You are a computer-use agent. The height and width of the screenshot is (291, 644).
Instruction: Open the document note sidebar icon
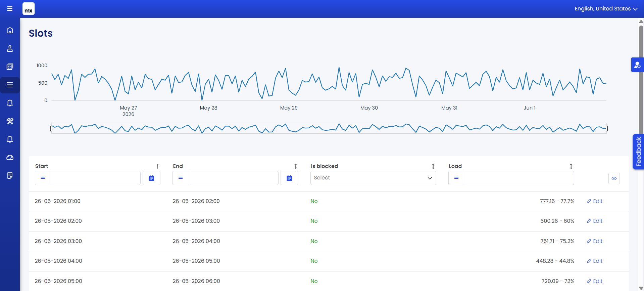click(10, 175)
